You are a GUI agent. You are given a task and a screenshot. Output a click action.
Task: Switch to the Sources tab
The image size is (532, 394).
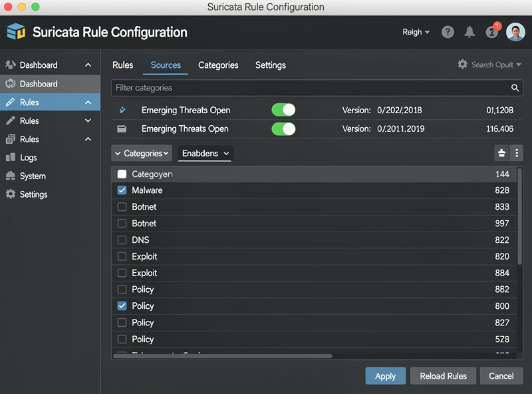tap(166, 65)
